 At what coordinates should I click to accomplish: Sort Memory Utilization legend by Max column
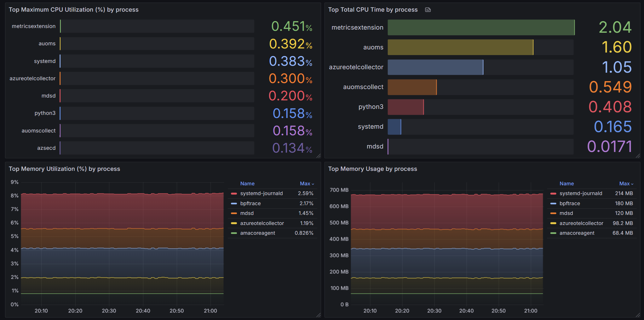pyautogui.click(x=307, y=184)
